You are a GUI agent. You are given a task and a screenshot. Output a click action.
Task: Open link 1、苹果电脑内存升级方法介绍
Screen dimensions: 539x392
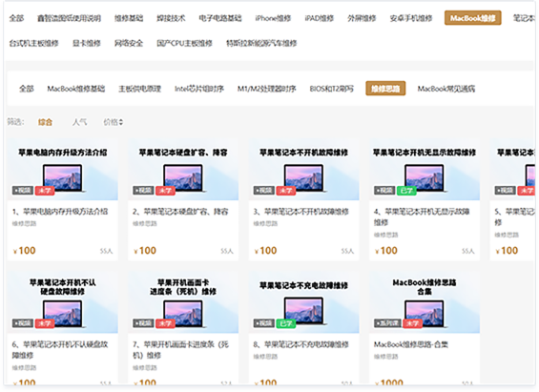[x=60, y=212]
